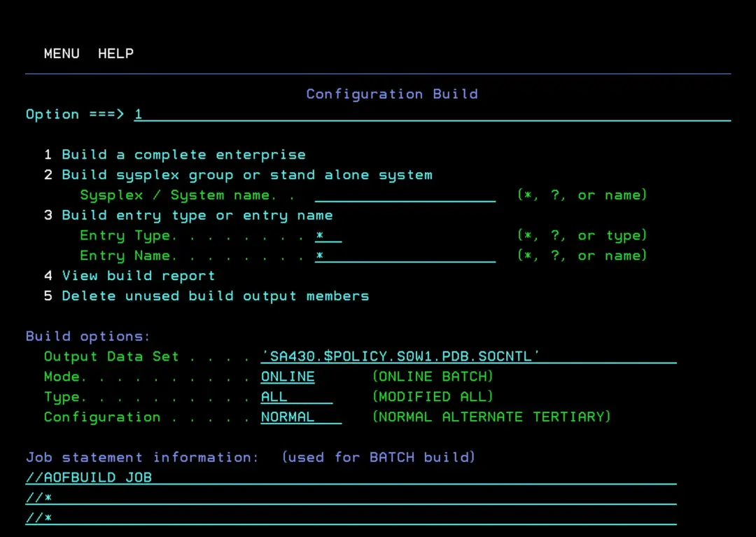Click the (*, ?, or name) hint beside Sysplex name
The width and height of the screenshot is (756, 537).
click(582, 195)
